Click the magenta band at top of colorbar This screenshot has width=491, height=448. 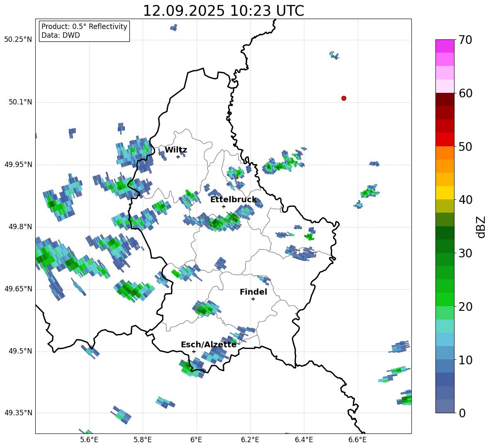[x=445, y=46]
